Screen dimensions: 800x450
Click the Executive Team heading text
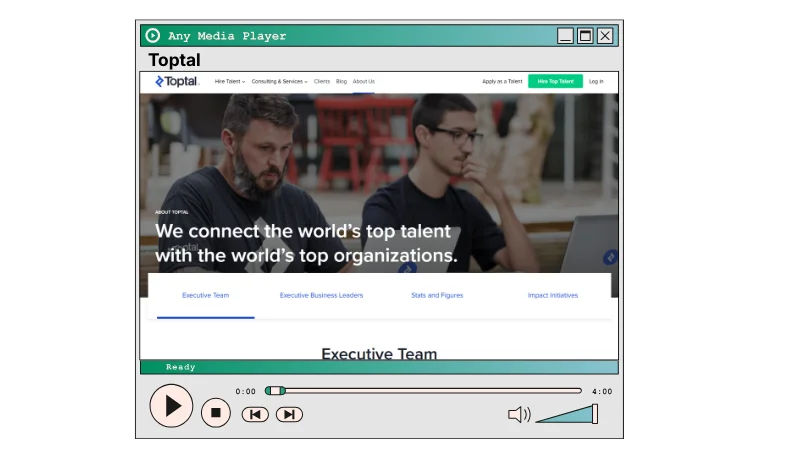pyautogui.click(x=379, y=354)
